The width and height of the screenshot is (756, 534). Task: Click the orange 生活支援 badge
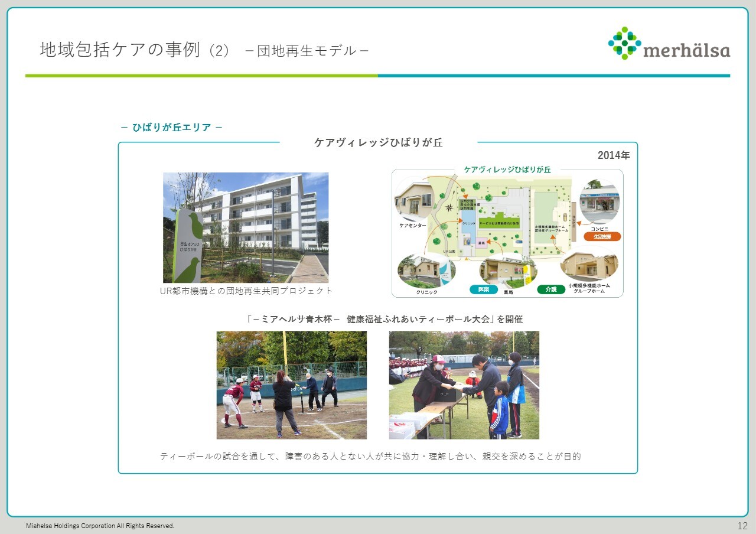tap(602, 237)
